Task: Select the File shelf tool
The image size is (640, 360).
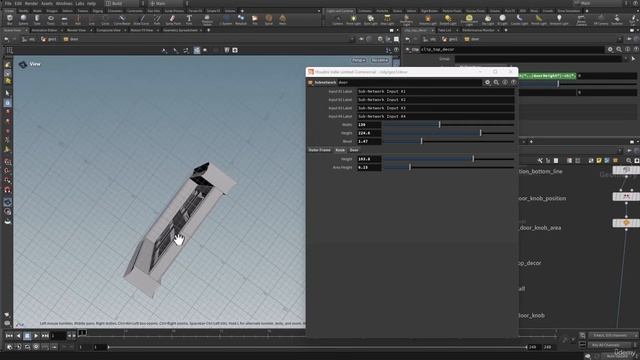Action: tap(255, 20)
